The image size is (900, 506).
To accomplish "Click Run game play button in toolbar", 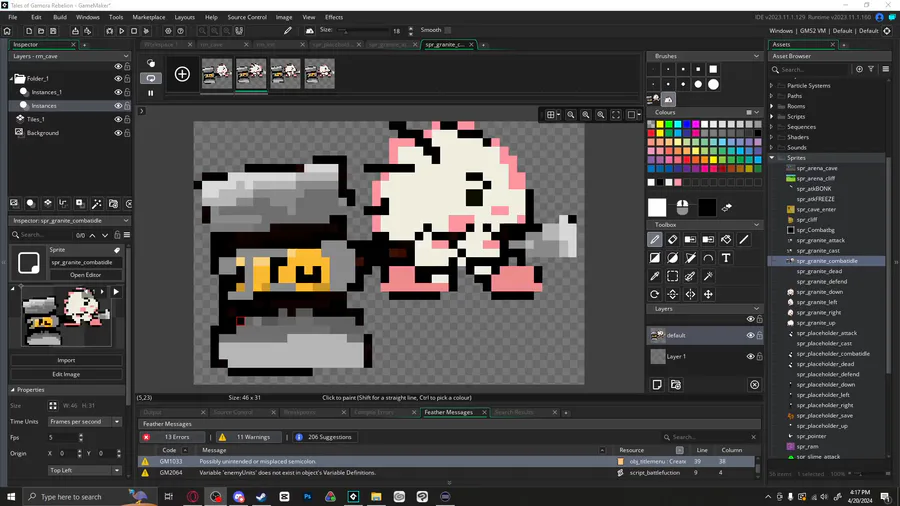I will pos(121,31).
